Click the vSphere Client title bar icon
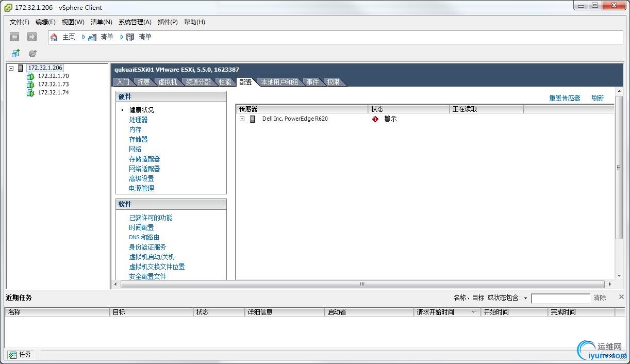The height and width of the screenshot is (364, 630). tap(8, 7)
